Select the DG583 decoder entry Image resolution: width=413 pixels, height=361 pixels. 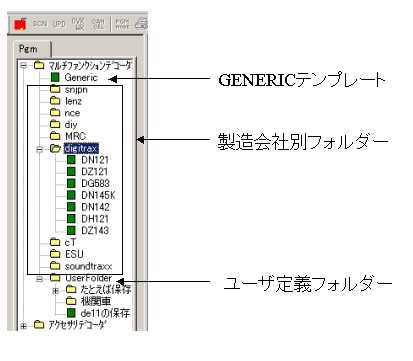coord(95,183)
